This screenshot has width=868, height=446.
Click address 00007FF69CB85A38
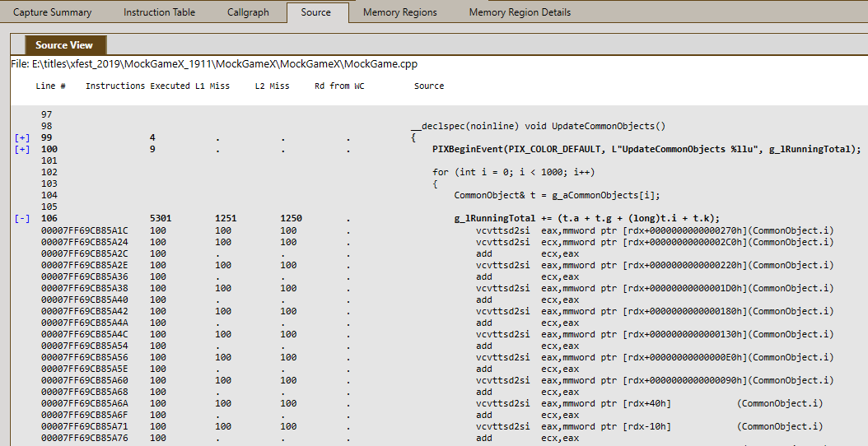(84, 288)
